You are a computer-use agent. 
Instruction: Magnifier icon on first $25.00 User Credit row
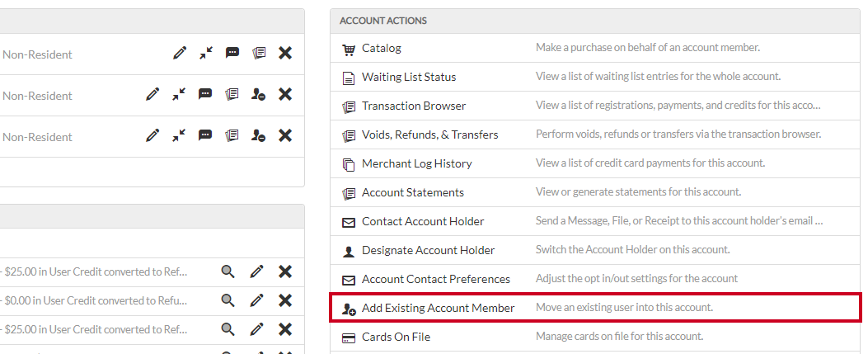228,271
